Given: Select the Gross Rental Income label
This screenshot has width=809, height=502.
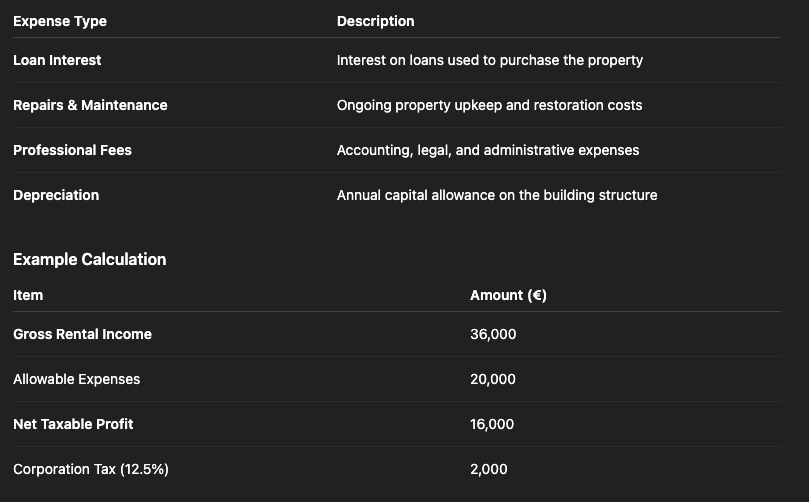Looking at the screenshot, I should tap(82, 334).
